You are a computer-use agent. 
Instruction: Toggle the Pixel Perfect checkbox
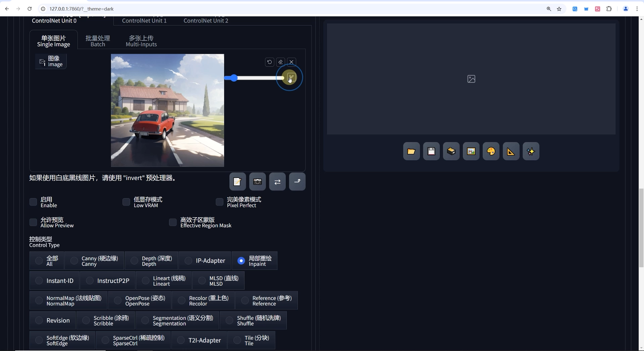point(219,202)
